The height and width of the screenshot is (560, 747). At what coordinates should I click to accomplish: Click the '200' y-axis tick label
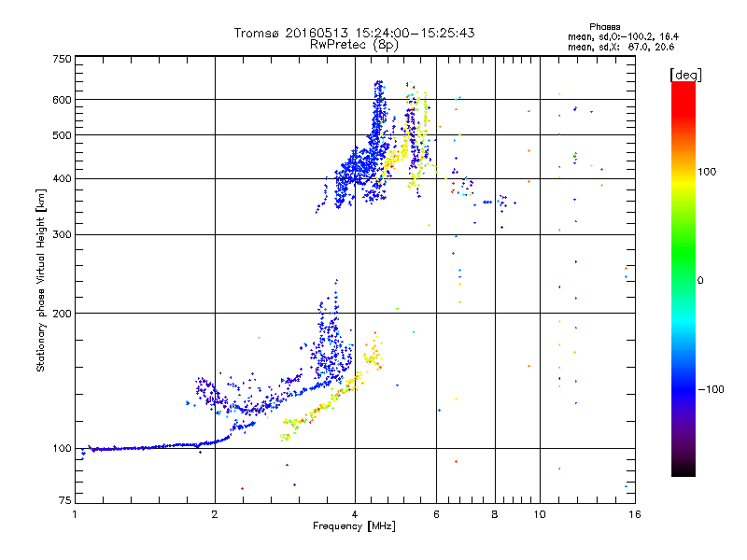pos(62,314)
